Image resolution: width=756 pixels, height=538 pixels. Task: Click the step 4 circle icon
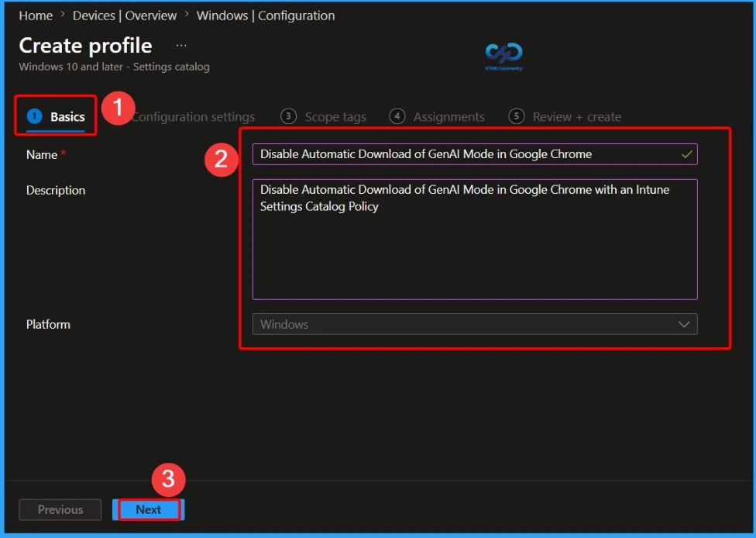(397, 116)
